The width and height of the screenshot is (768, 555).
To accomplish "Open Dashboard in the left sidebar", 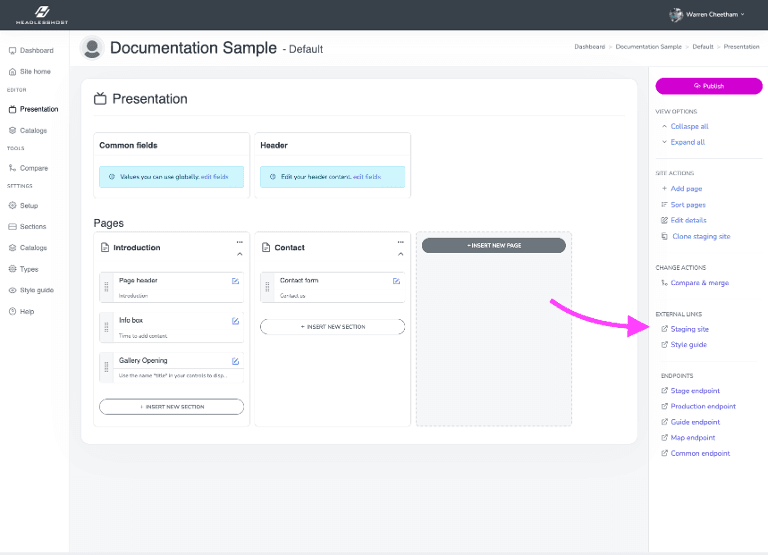I will pos(37,50).
